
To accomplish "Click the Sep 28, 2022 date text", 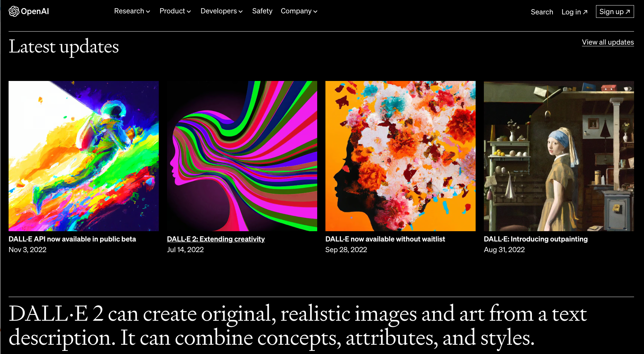I will [346, 250].
